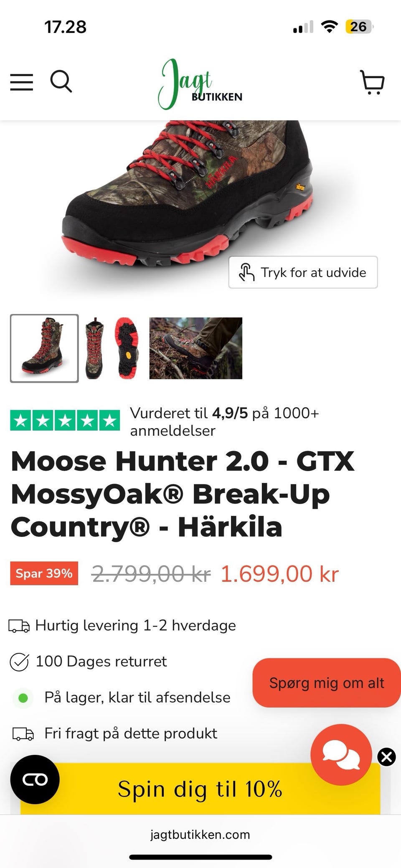Viewport: 401px width, 868px height.
Task: Tap the green in-stock status dot
Action: coord(23,698)
